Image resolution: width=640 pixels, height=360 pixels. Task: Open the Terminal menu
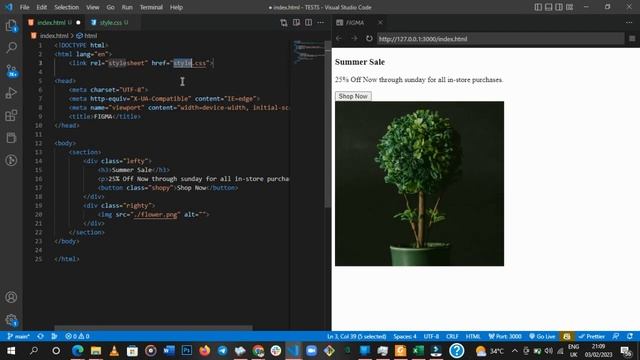click(x=151, y=7)
